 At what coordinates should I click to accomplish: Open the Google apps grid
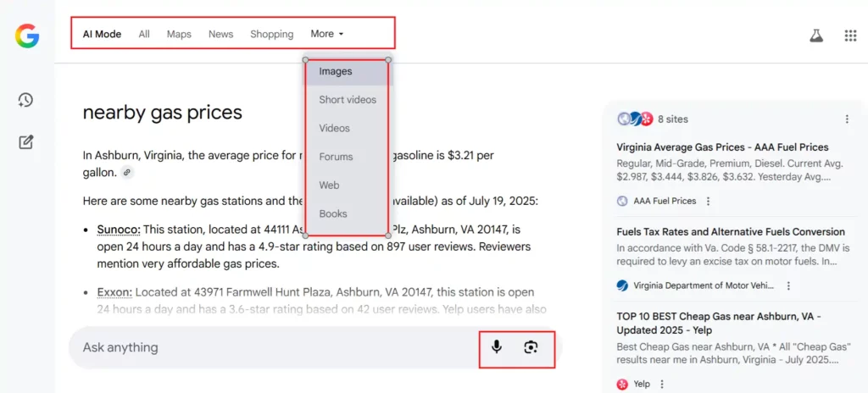(850, 36)
